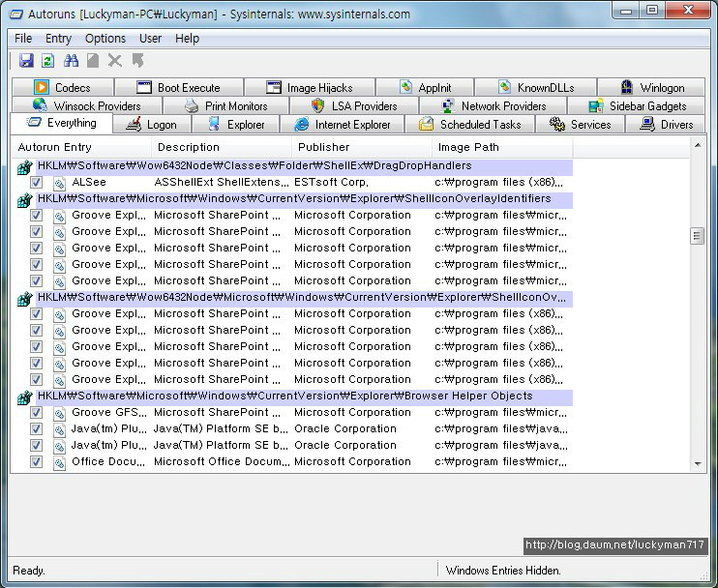Click the Delete X toolbar icon
Screen dimensions: 718x588
(x=115, y=60)
